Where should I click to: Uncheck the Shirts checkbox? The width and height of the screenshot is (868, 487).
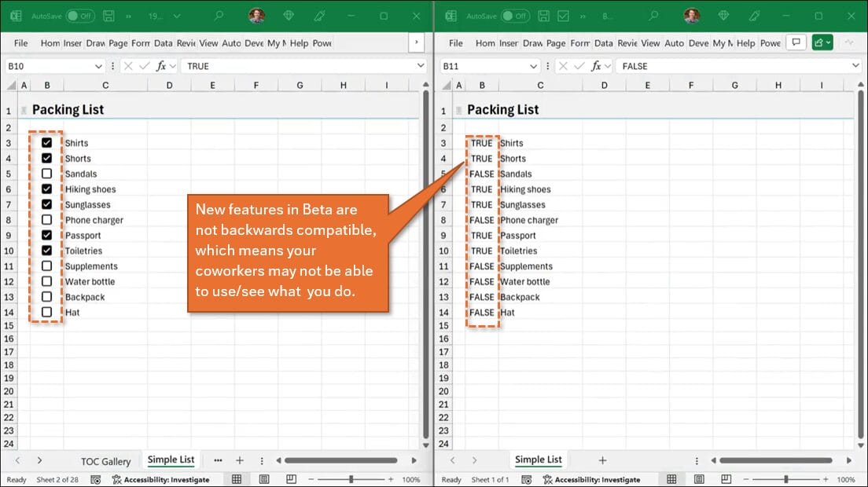(x=47, y=143)
